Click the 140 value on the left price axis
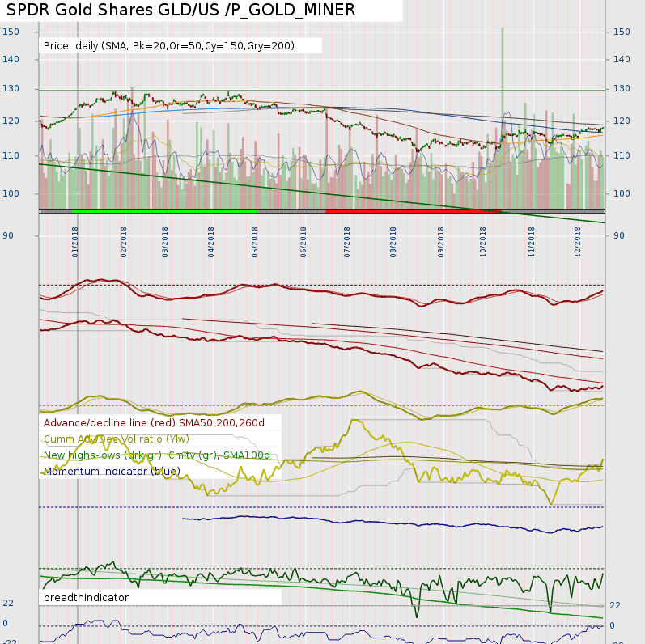This screenshot has height=644, width=645. tap(11, 59)
